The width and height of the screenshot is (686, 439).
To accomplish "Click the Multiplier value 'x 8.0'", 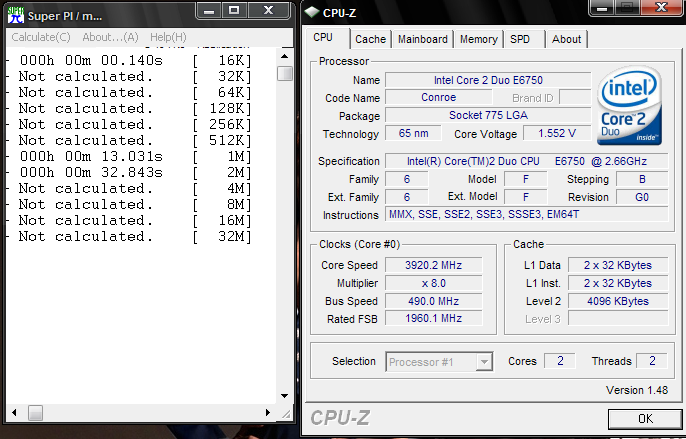I will (x=434, y=283).
